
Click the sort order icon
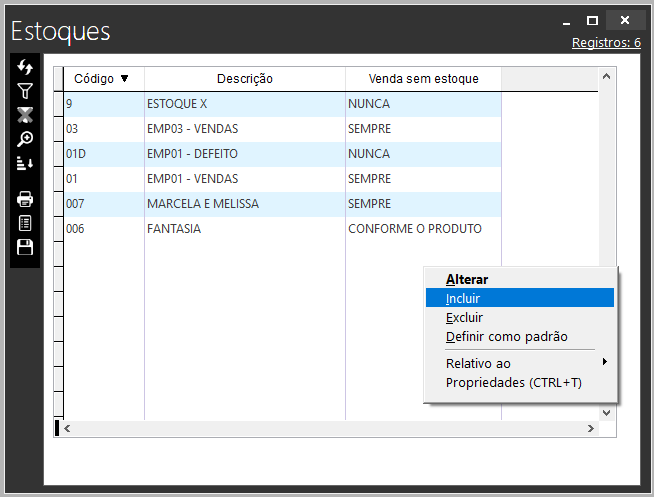(x=25, y=163)
